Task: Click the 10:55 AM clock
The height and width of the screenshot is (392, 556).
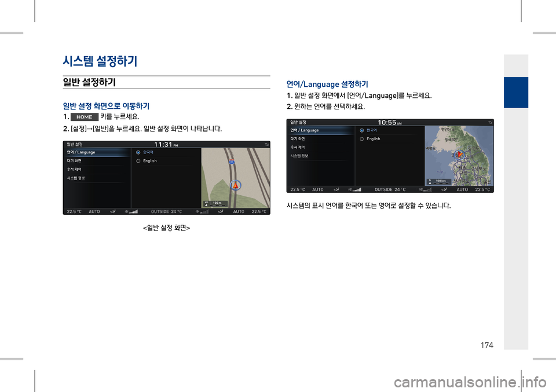Action: click(x=390, y=123)
